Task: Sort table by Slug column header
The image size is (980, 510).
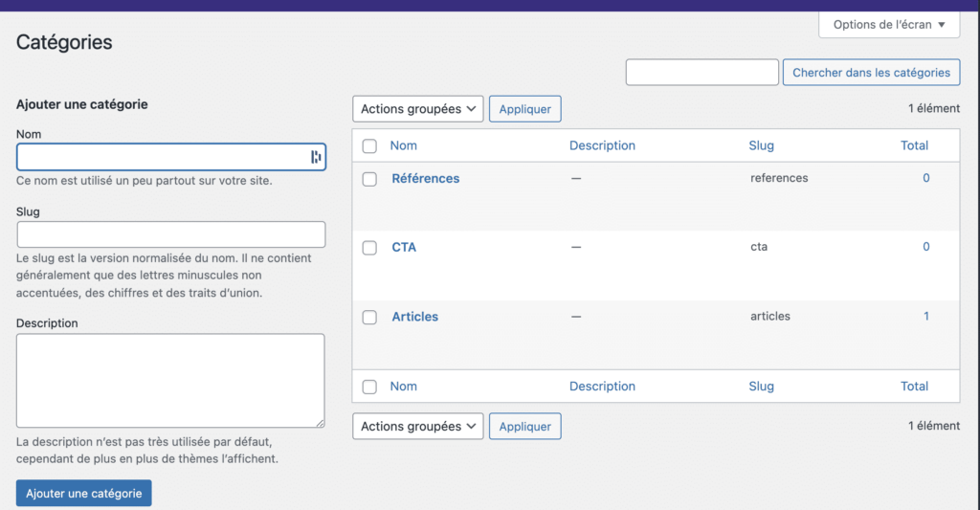Action: point(761,145)
